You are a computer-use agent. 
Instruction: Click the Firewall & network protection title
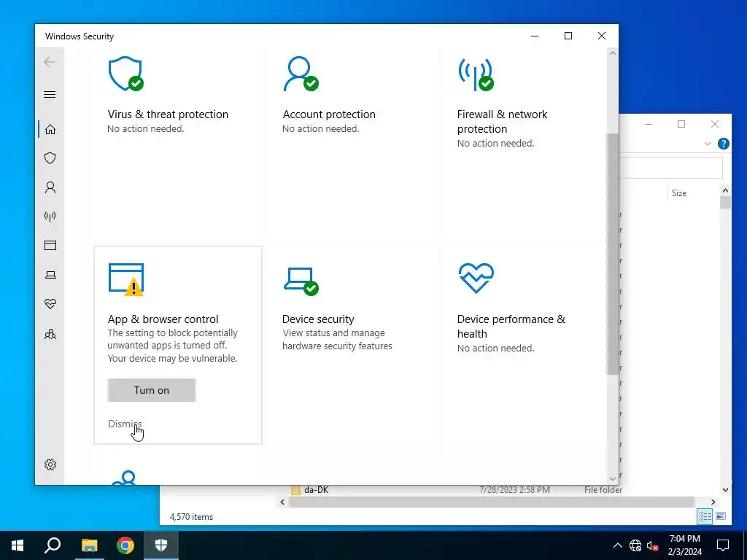[x=502, y=122]
